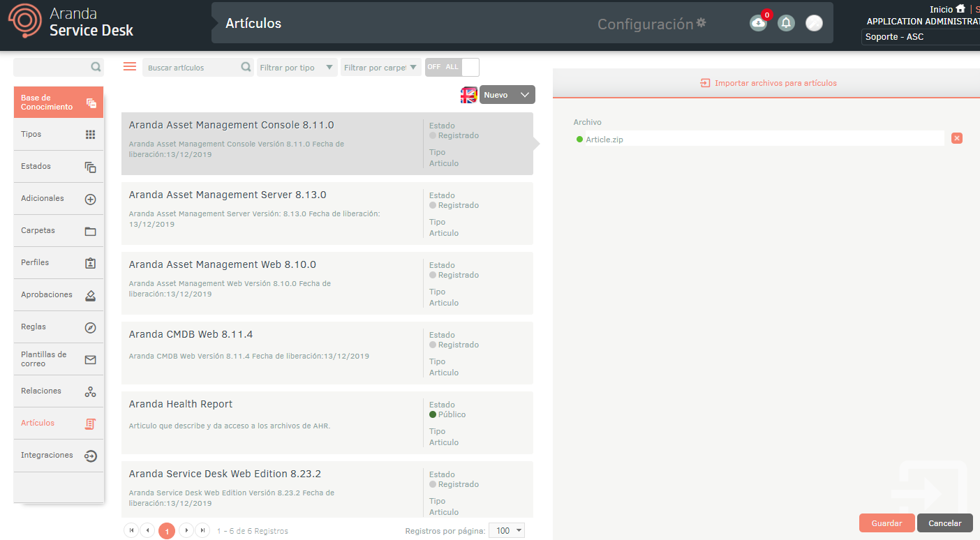Click Público status of Aranda Health Report

(x=447, y=414)
